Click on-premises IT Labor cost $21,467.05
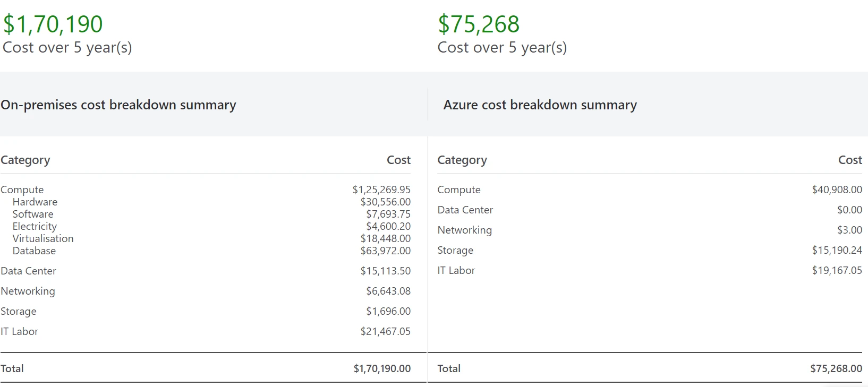868x387 pixels. [x=386, y=331]
